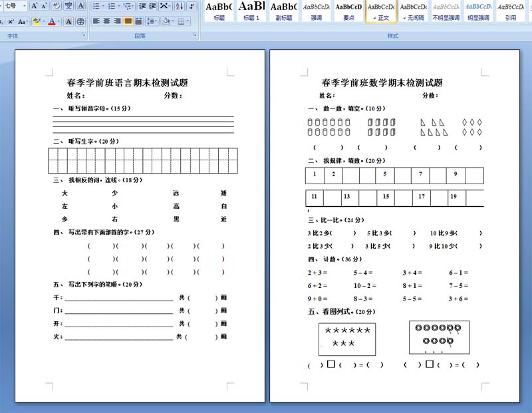Viewport: 532px width, 413px height.
Task: Click the math problem 10－2＝
Action: (x=364, y=286)
